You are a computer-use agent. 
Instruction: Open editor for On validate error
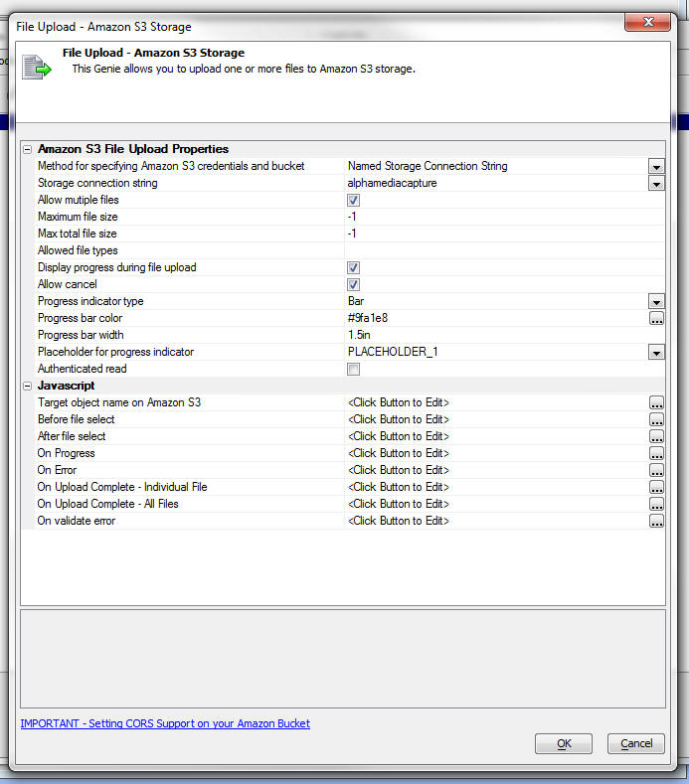click(x=656, y=521)
